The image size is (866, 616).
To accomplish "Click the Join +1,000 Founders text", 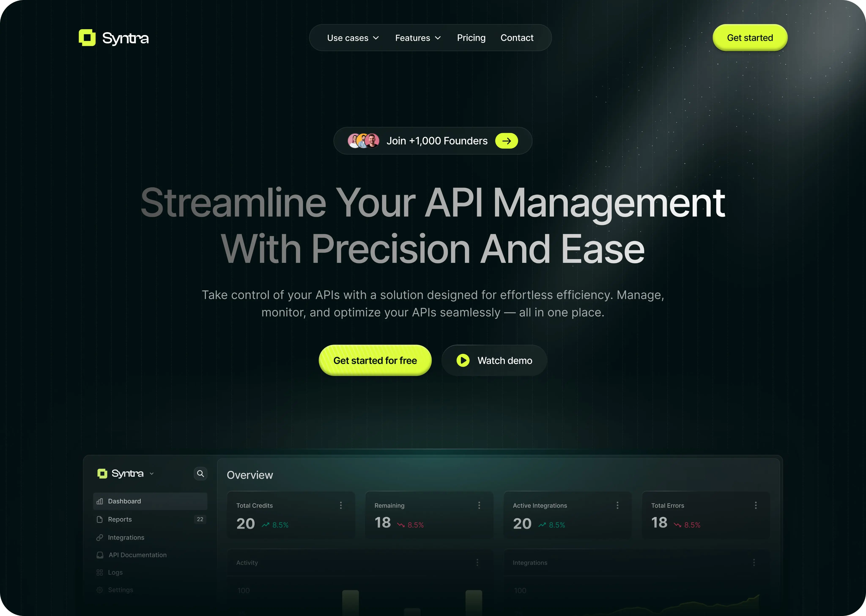I will pyautogui.click(x=437, y=141).
